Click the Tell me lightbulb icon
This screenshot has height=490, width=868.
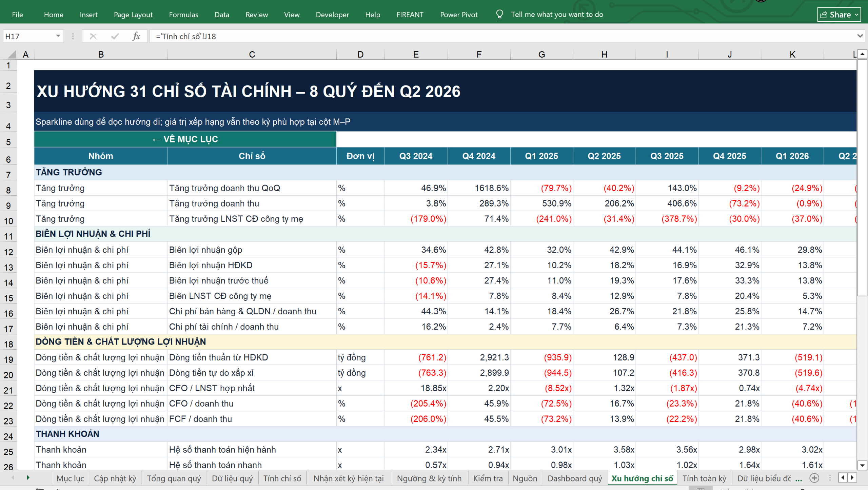[x=499, y=15]
